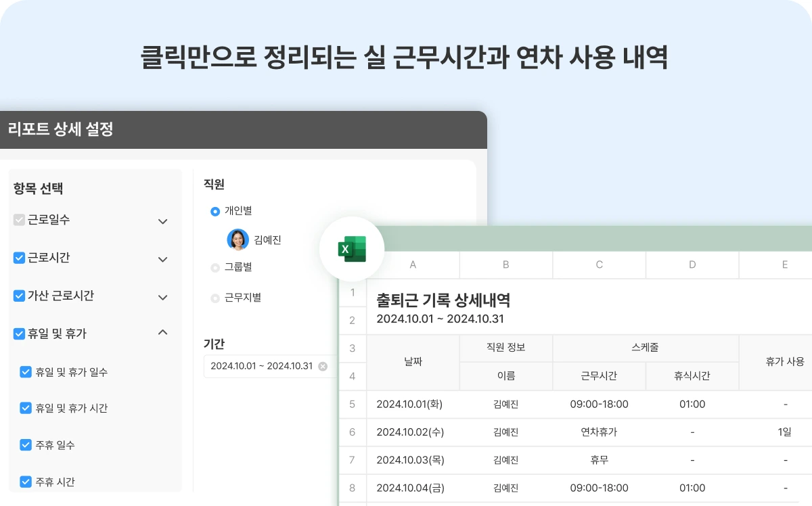This screenshot has height=506, width=812.
Task: Click the 2024.10.03(목) date cell
Action: tap(413, 459)
